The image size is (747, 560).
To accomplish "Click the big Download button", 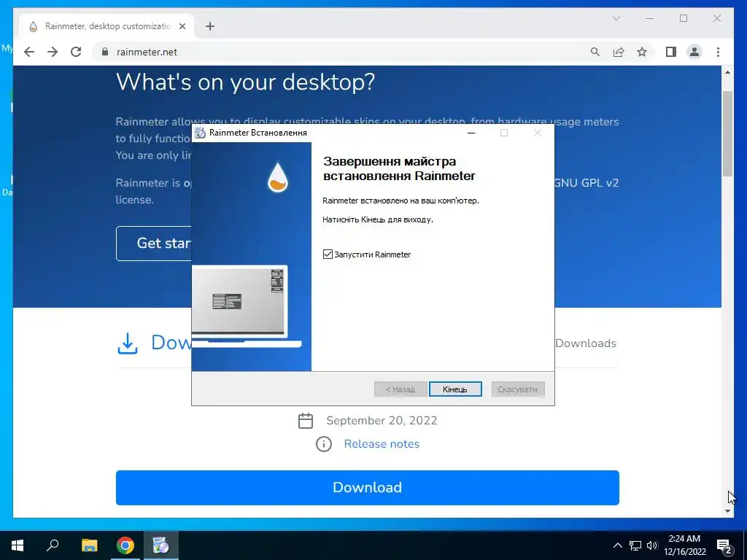I will (368, 488).
